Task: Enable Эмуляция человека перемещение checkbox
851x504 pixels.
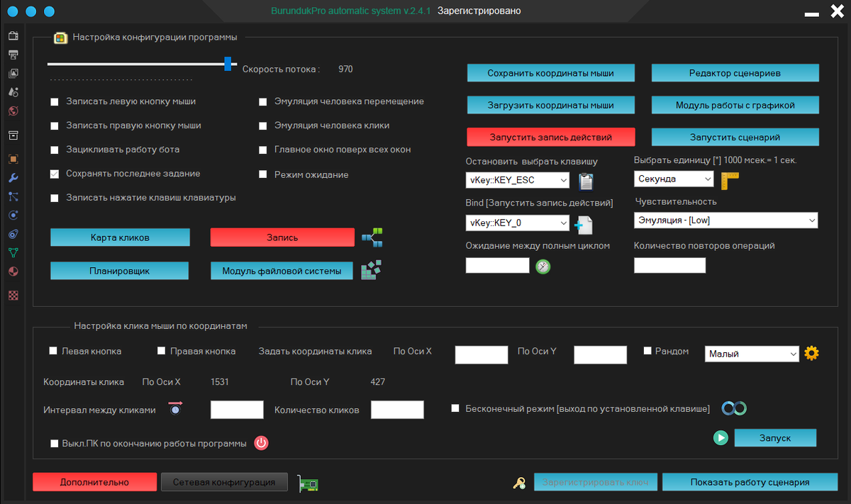Action: (x=262, y=102)
